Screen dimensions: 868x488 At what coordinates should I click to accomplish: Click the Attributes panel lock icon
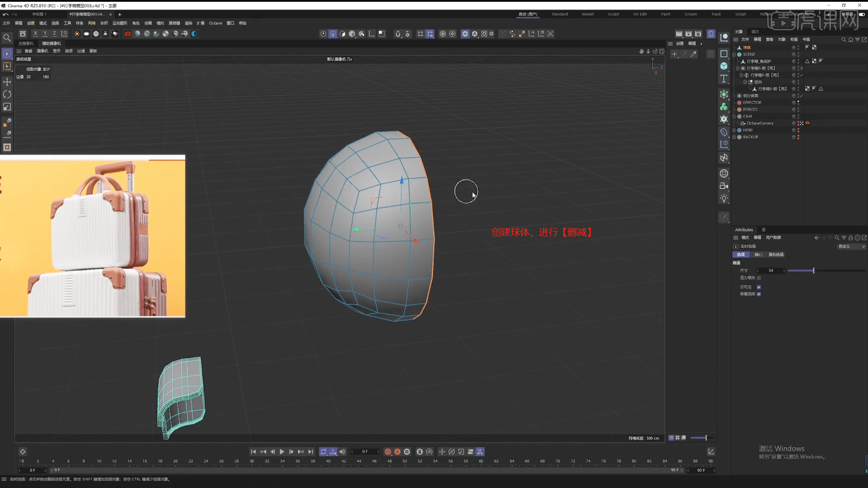pyautogui.click(x=850, y=238)
